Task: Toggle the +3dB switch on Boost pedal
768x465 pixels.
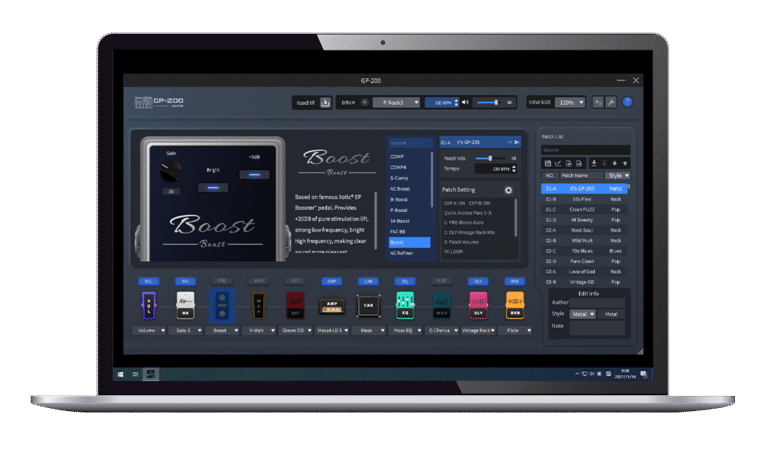Action: pyautogui.click(x=254, y=174)
